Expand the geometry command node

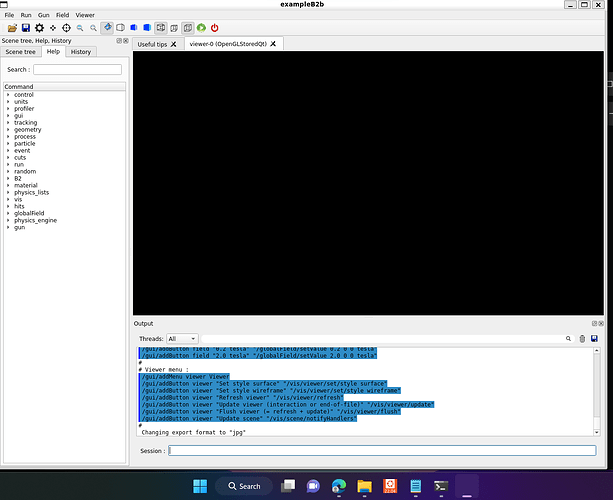coord(8,129)
